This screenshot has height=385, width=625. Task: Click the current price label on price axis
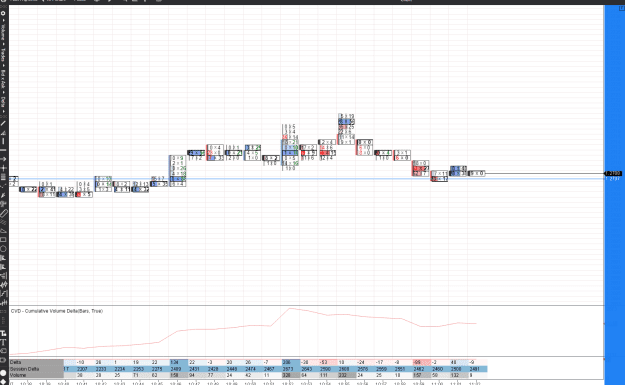[613, 173]
